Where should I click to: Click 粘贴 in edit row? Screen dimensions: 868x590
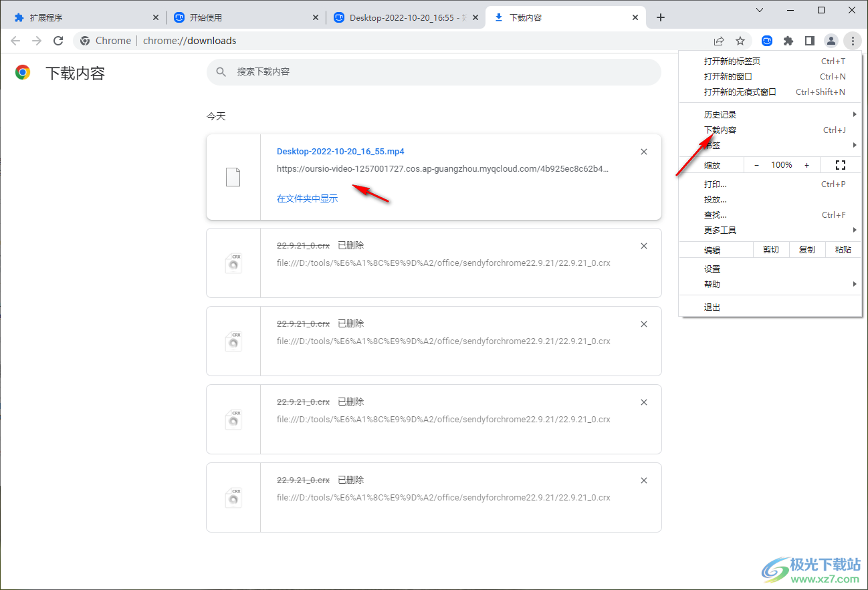coord(843,249)
